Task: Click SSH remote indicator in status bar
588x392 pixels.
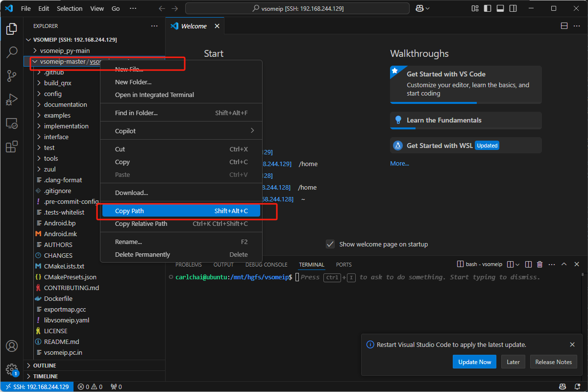Action: (x=37, y=387)
